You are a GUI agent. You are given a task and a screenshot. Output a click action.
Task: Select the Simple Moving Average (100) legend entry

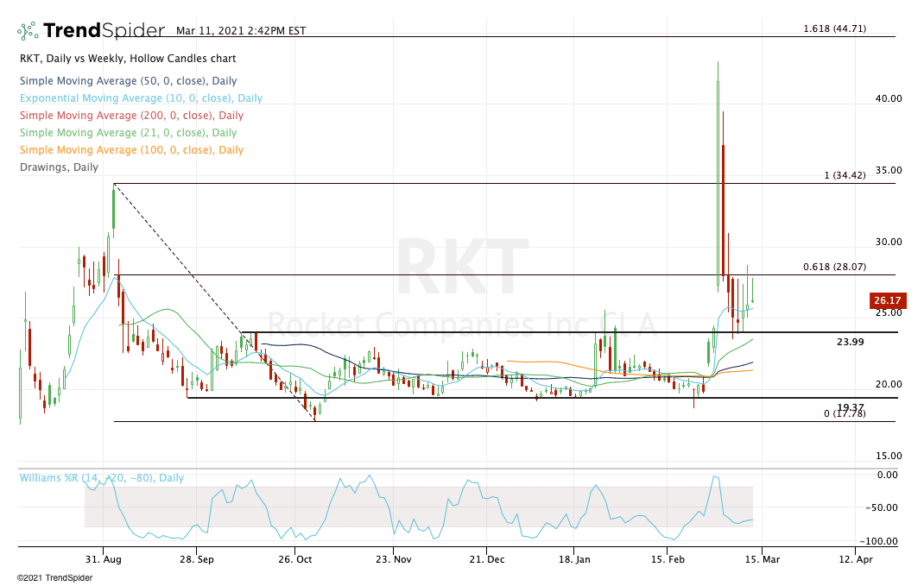pyautogui.click(x=131, y=149)
